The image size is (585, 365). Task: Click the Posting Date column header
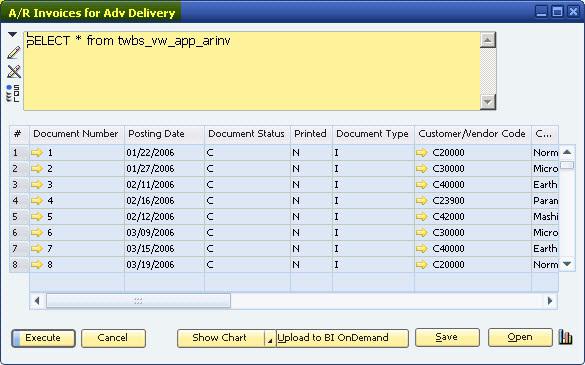tap(165, 134)
